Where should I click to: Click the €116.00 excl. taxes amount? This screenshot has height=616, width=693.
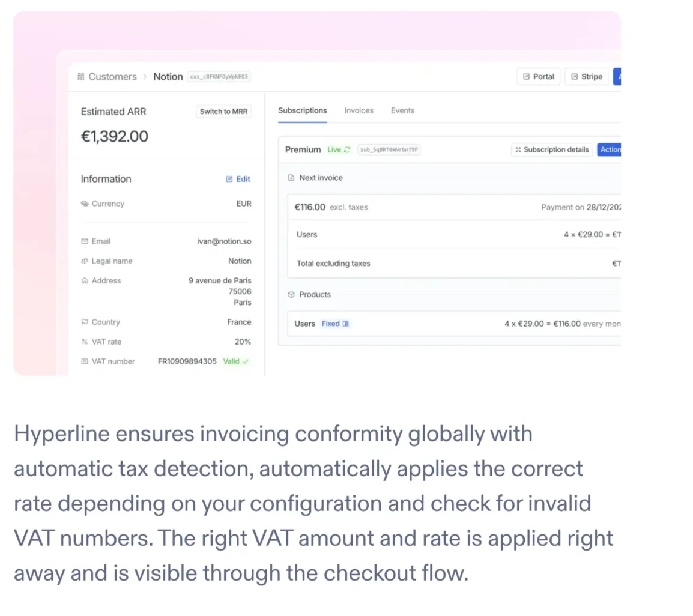(331, 207)
